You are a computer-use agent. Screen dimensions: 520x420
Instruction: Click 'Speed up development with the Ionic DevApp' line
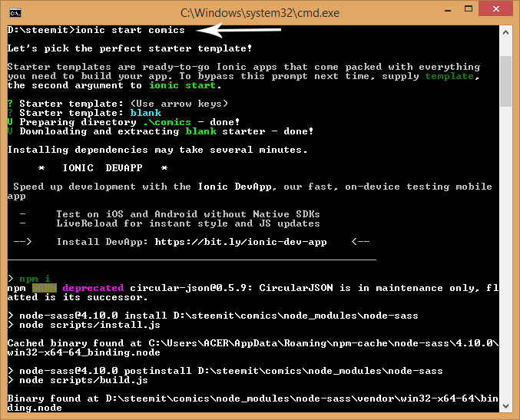[253, 187]
